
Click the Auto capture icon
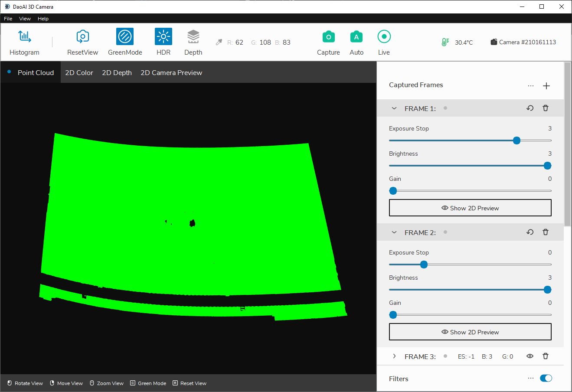[x=356, y=37]
